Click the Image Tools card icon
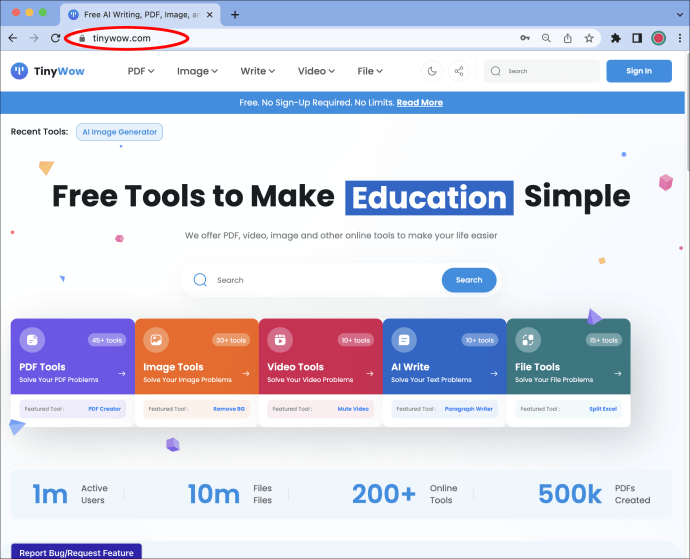This screenshot has height=559, width=690. tap(156, 340)
